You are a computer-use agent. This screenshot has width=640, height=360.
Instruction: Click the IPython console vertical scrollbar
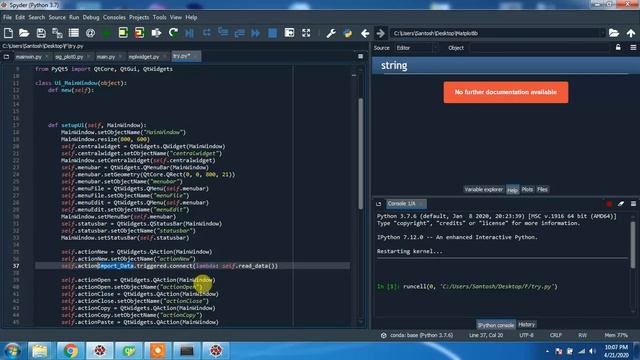(633, 245)
